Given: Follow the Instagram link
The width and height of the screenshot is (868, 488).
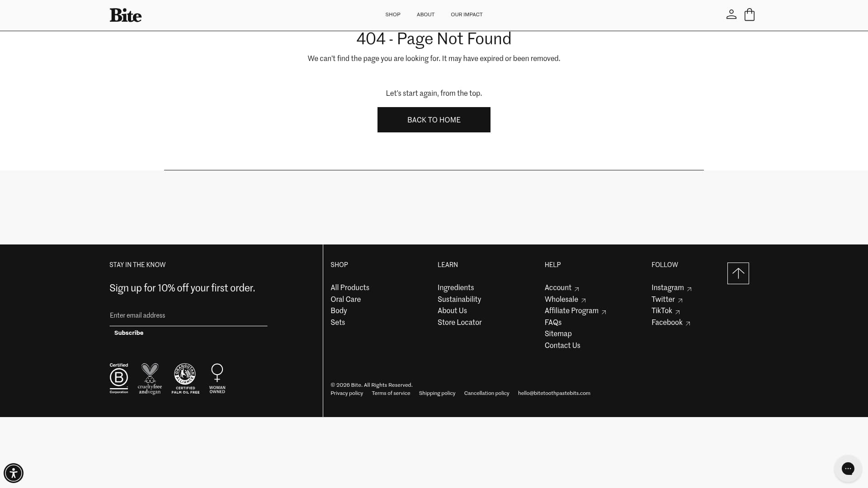Looking at the screenshot, I should [x=671, y=288].
